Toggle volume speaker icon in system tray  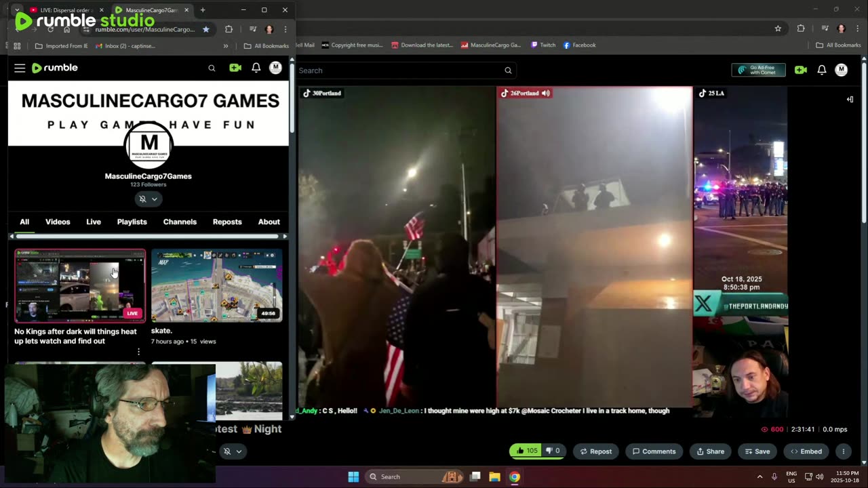819,476
